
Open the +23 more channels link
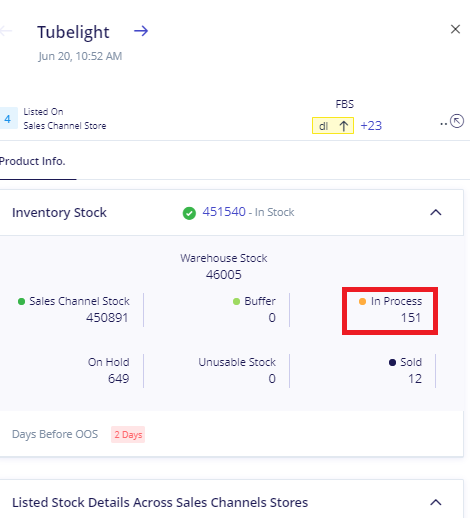(x=371, y=126)
